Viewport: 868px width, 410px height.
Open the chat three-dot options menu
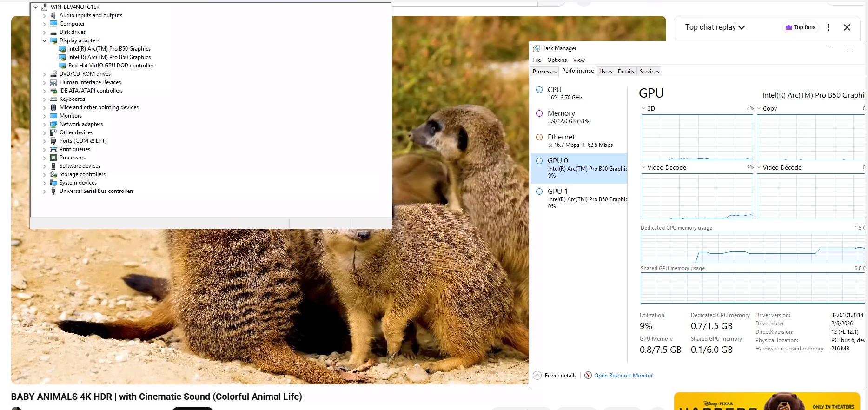828,27
